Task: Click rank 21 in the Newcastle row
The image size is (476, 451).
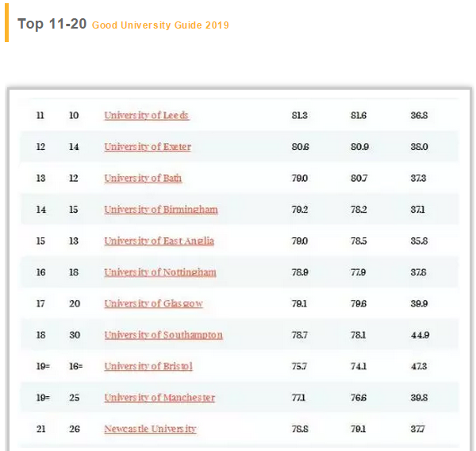Action: (x=40, y=429)
